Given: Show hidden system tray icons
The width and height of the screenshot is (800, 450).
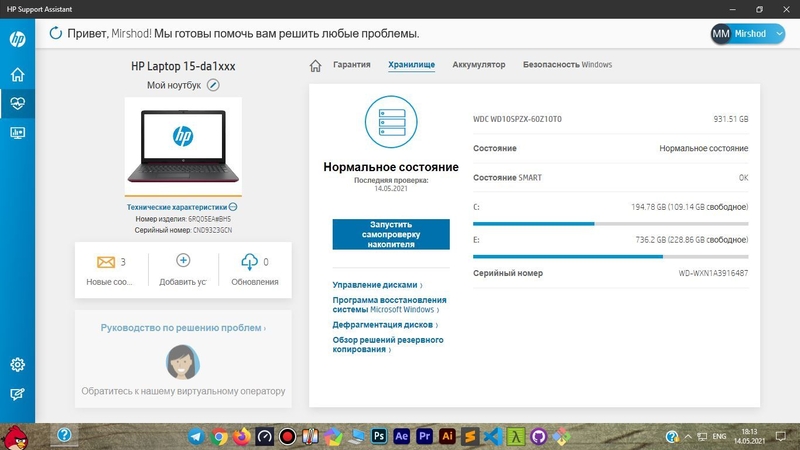Looking at the screenshot, I should [x=688, y=437].
